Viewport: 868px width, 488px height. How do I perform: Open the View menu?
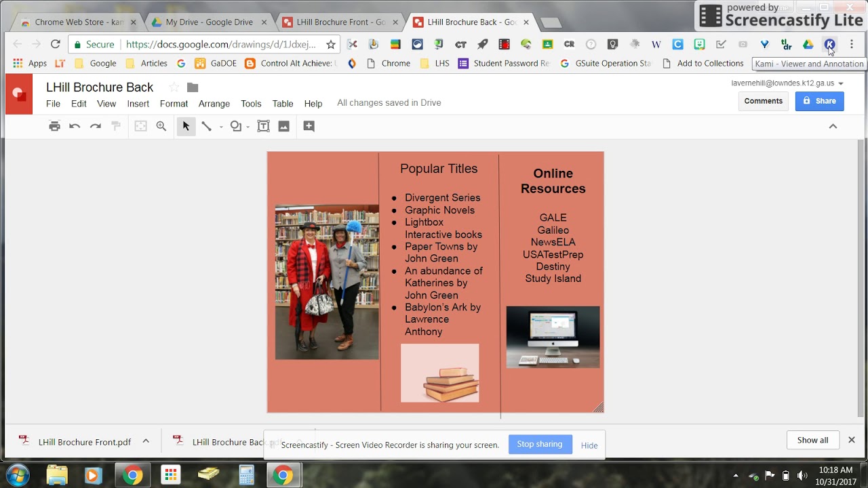(x=106, y=104)
